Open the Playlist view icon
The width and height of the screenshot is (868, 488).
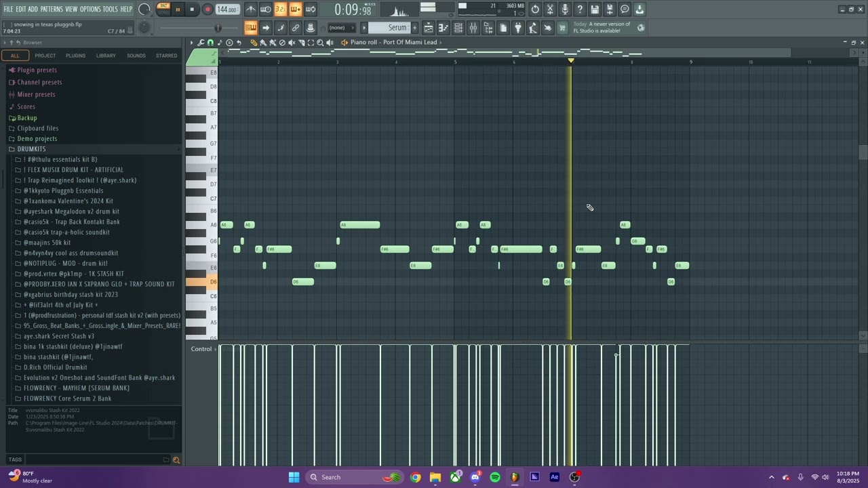click(429, 28)
